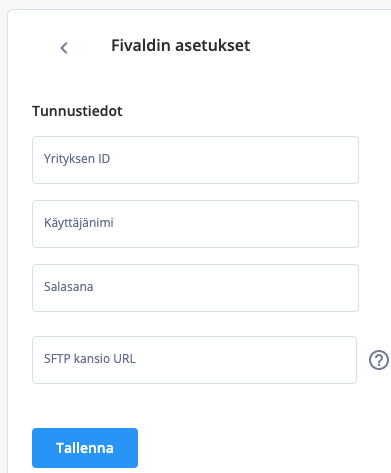This screenshot has width=391, height=473.
Task: Click the Yrityksen ID input field
Action: [195, 160]
